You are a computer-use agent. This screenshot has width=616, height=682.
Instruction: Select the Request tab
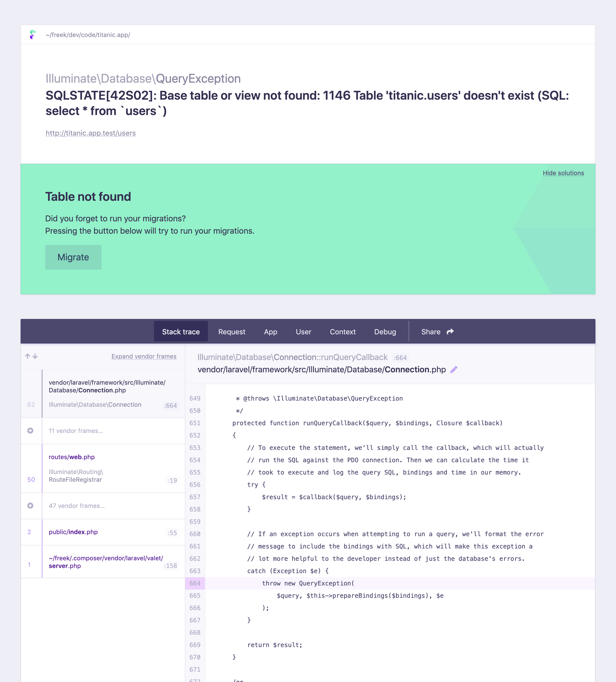pyautogui.click(x=231, y=331)
